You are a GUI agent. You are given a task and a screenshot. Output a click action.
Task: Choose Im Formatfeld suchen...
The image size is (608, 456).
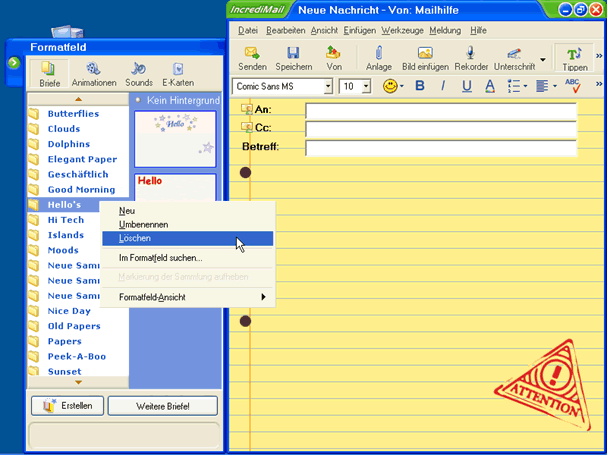[x=188, y=258]
